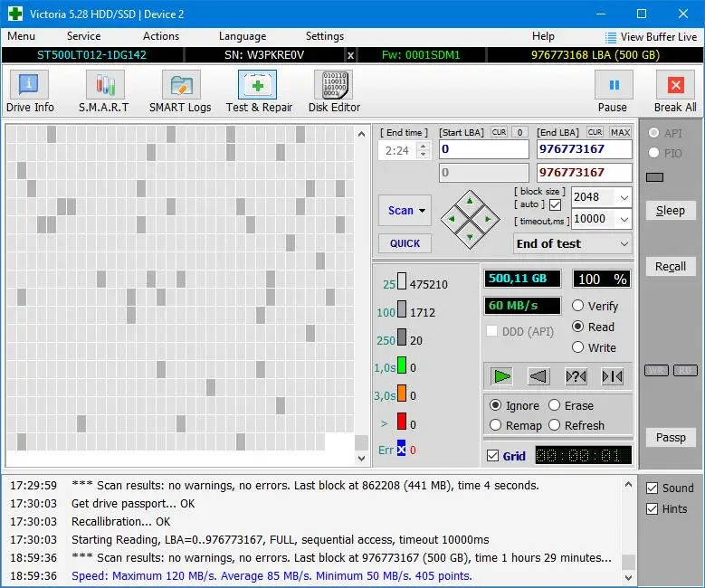Click the View Buffer Live icon
Screen dimensions: 705x588
(x=610, y=37)
